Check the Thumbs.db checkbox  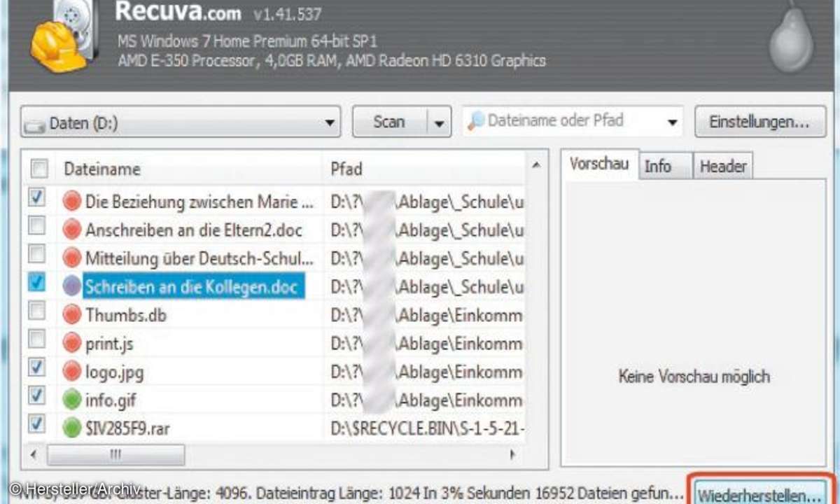[37, 310]
